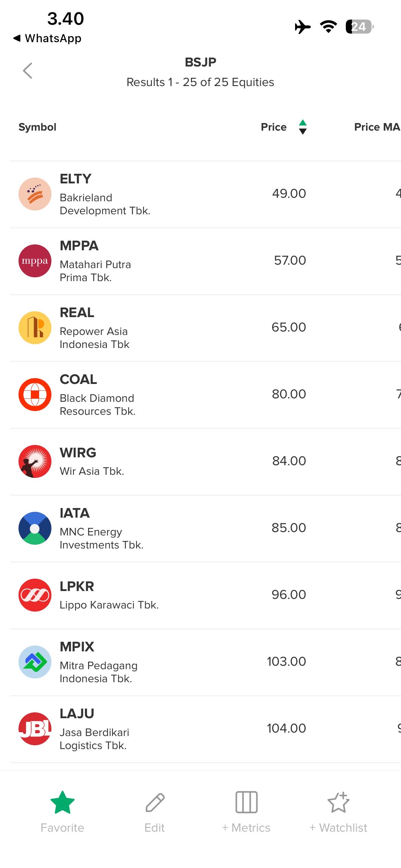Tap the MPPA maroon logo
Screen dimensions: 401x868
click(x=35, y=261)
